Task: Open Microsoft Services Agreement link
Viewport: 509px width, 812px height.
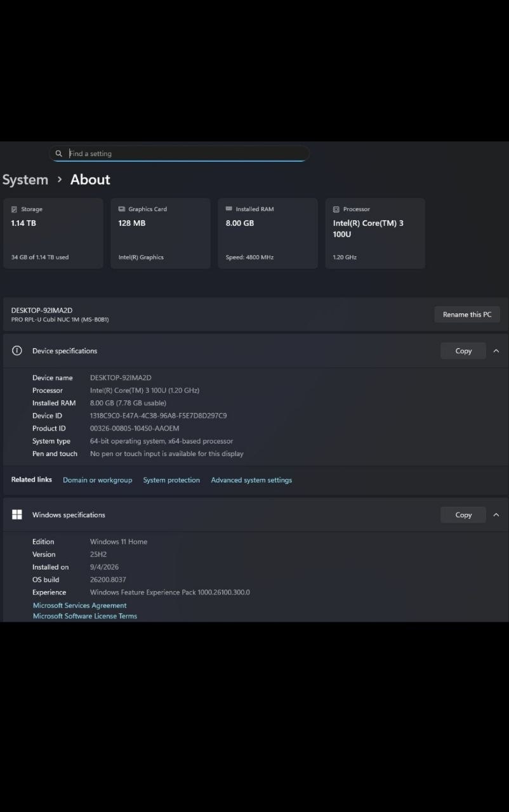Action: [80, 605]
